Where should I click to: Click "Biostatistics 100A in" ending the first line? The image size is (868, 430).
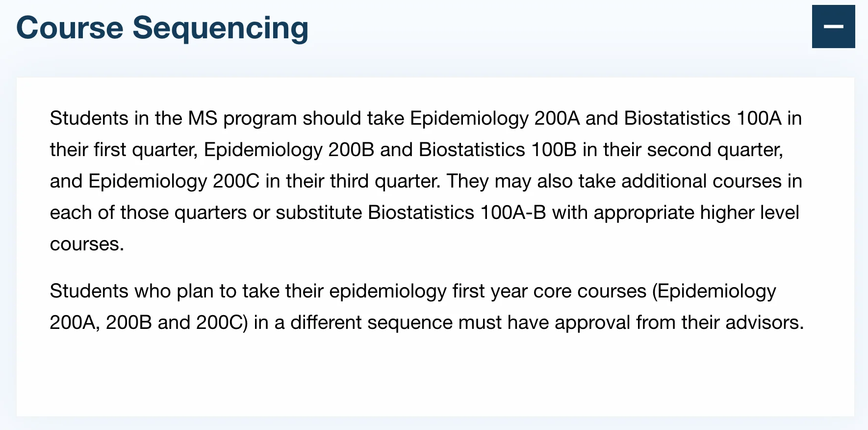713,119
